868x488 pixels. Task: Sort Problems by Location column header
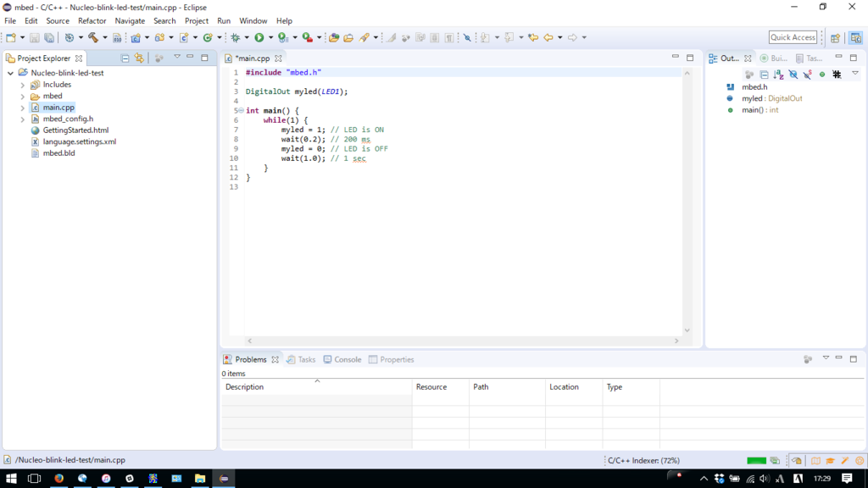pos(574,387)
